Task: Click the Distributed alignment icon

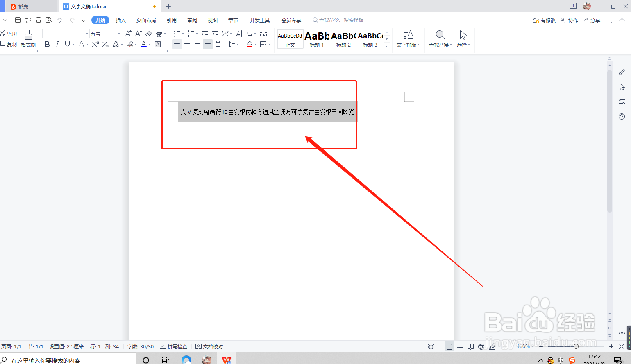Action: click(218, 44)
